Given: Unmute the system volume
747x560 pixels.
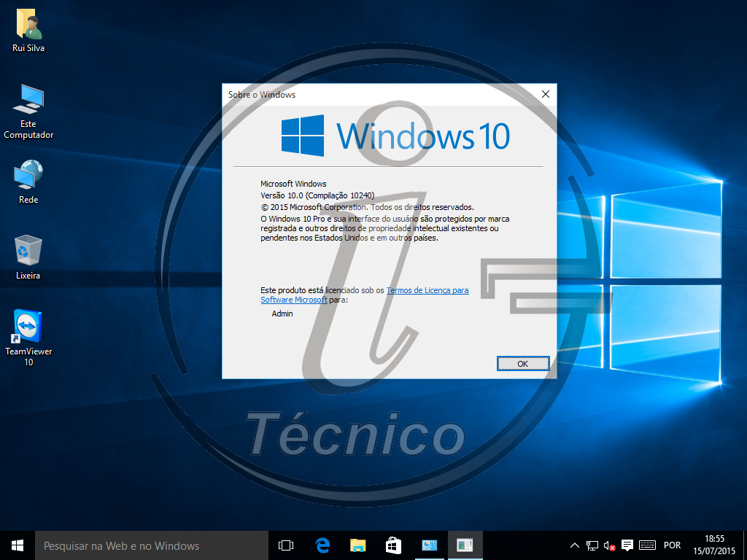Looking at the screenshot, I should [608, 545].
